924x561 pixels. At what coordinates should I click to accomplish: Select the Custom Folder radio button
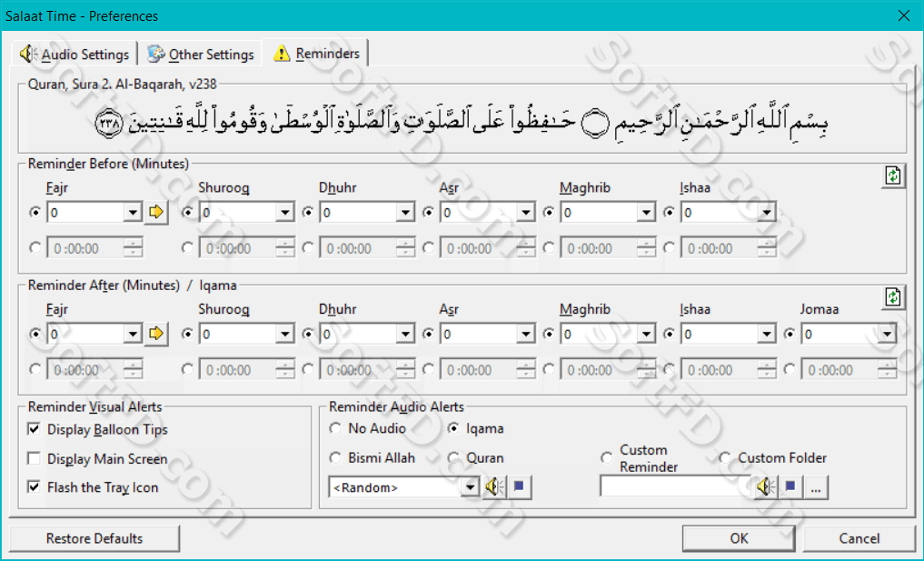725,457
